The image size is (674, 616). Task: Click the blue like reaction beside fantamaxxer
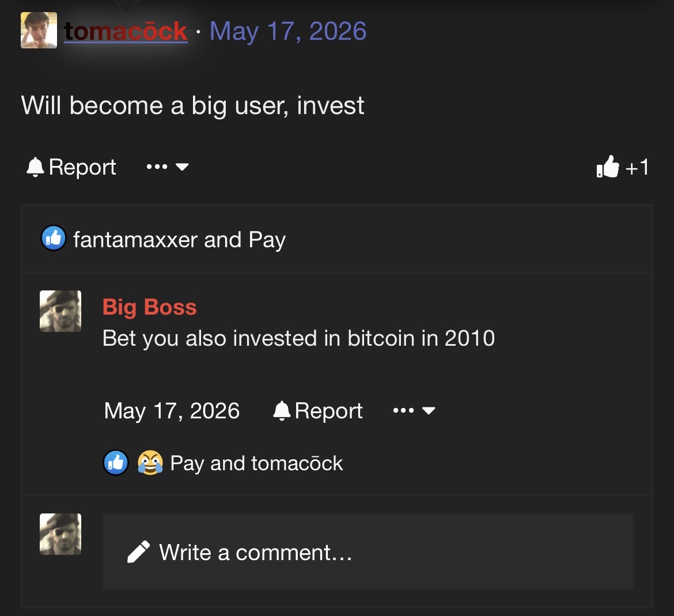(x=54, y=238)
